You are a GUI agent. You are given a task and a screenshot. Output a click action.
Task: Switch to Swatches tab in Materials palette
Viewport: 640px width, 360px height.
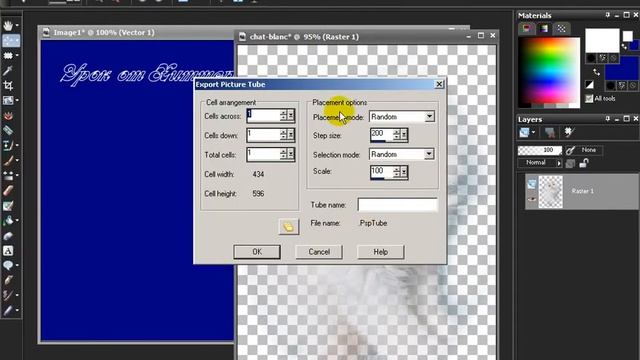(x=562, y=28)
